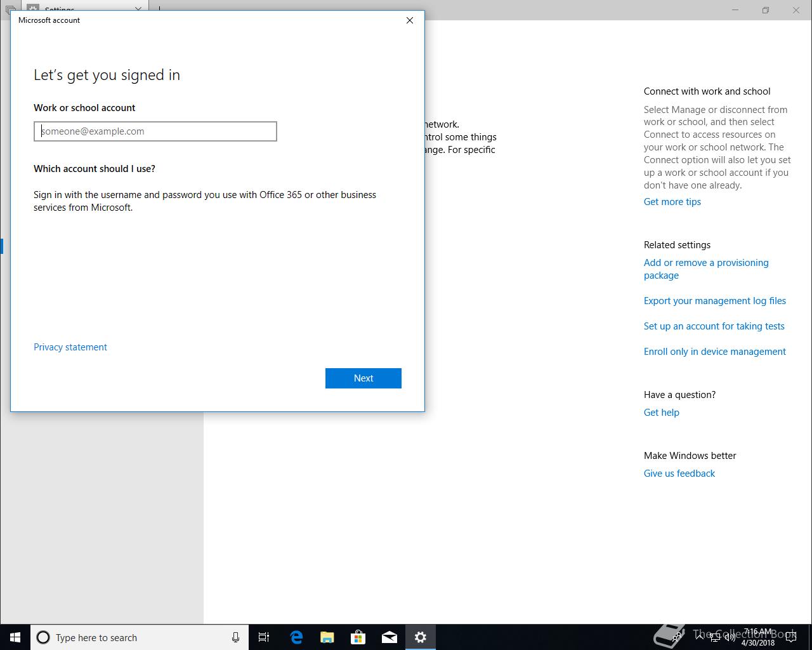This screenshot has height=650, width=812.
Task: Click the Let's get you signed in heading
Action: 107,75
